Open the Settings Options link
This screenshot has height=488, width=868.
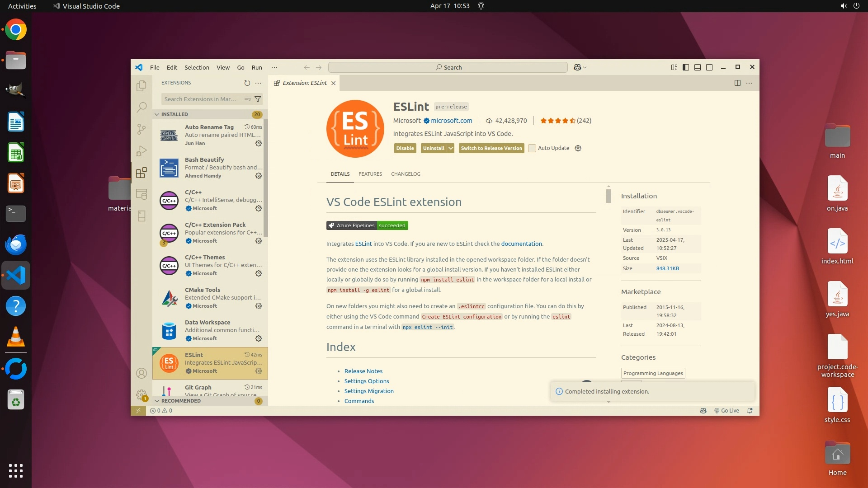point(366,381)
